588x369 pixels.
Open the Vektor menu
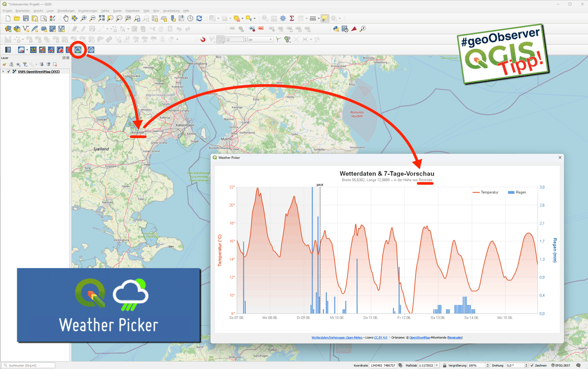tap(105, 10)
